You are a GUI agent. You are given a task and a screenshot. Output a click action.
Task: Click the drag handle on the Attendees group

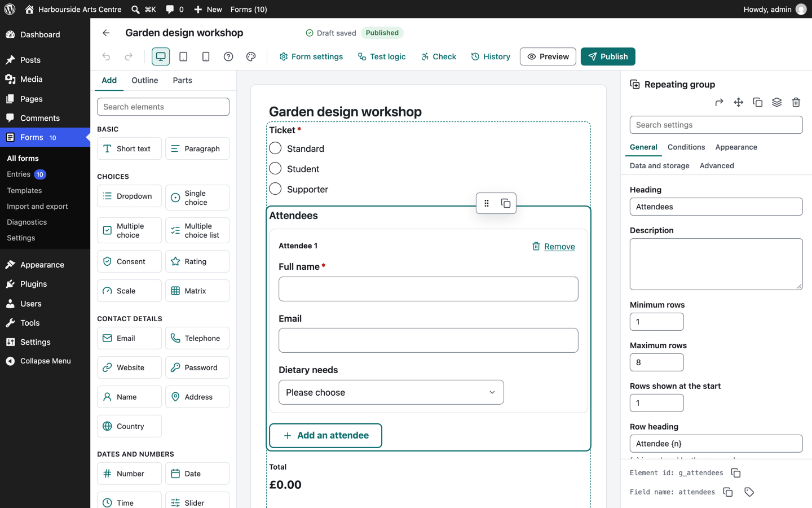487,203
